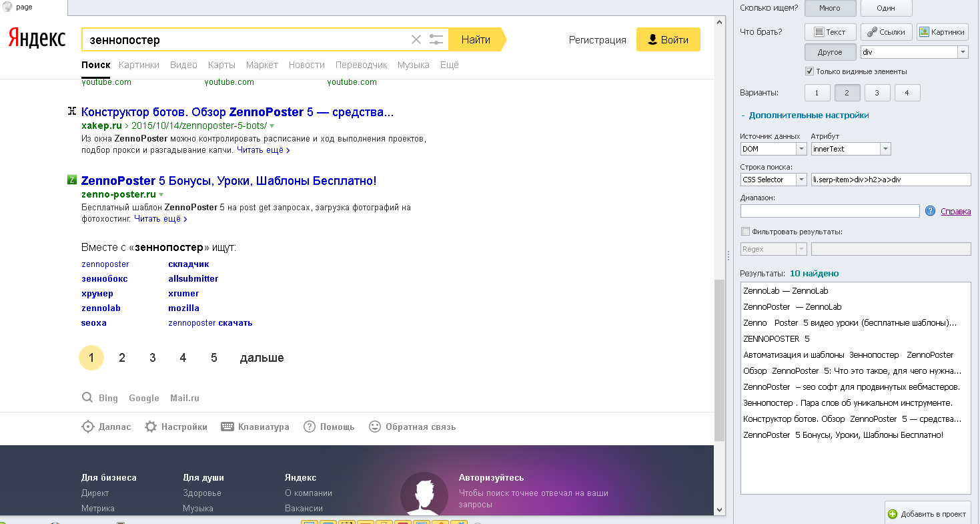Select Ссылки as what to take
Screen dimensions: 980x524
(886, 32)
